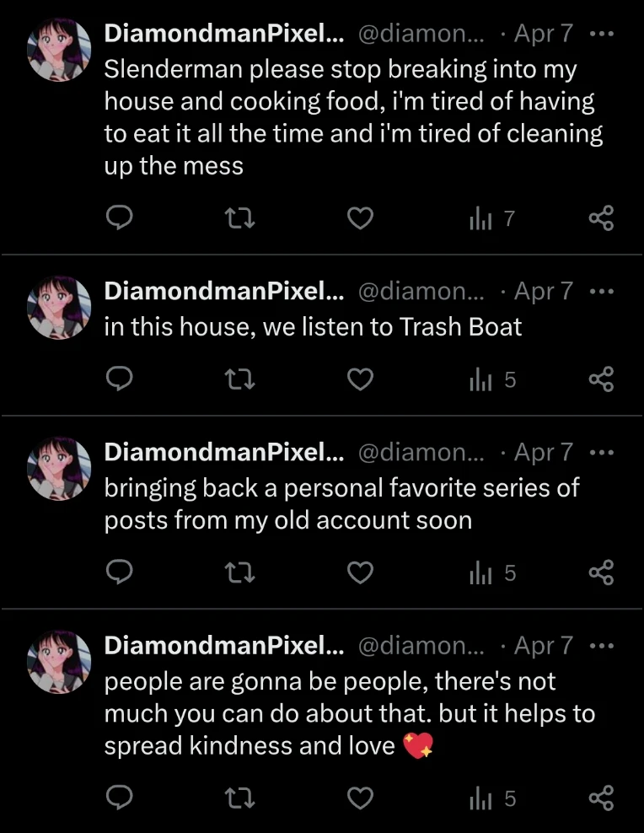The height and width of the screenshot is (833, 644).
Task: Open more options on old account tweet
Action: pos(602,453)
